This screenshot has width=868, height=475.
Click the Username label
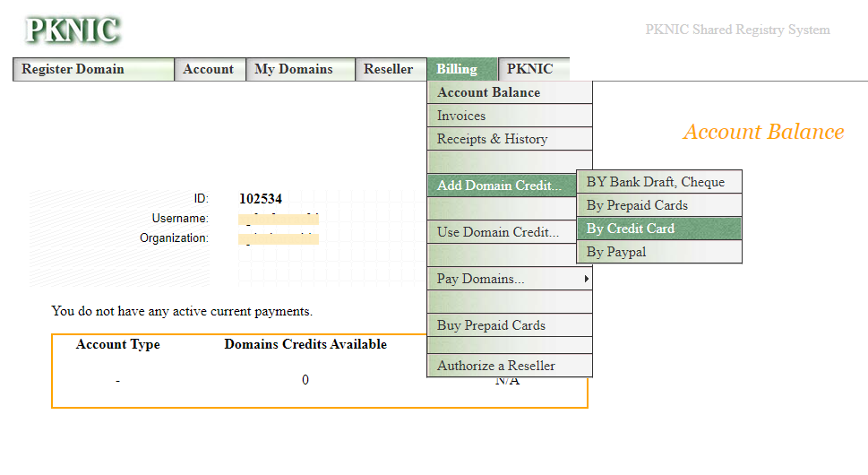coord(180,219)
